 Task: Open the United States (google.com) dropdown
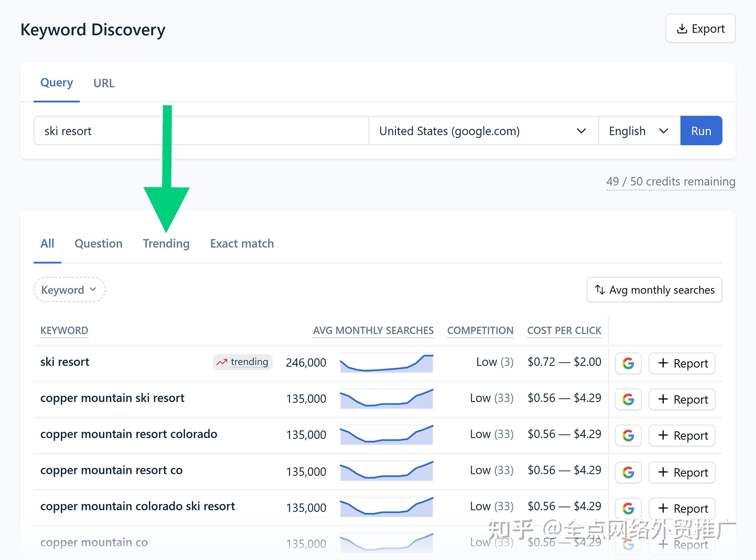click(484, 131)
